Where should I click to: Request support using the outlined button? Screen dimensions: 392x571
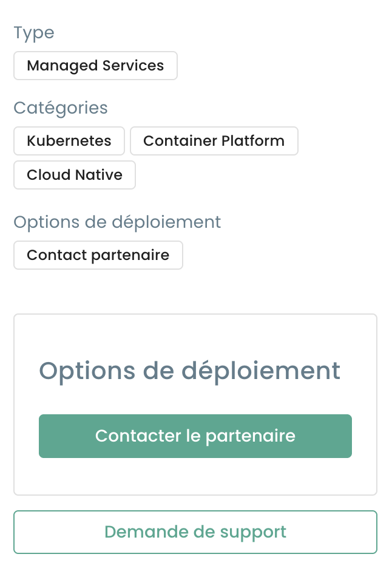coord(195,532)
